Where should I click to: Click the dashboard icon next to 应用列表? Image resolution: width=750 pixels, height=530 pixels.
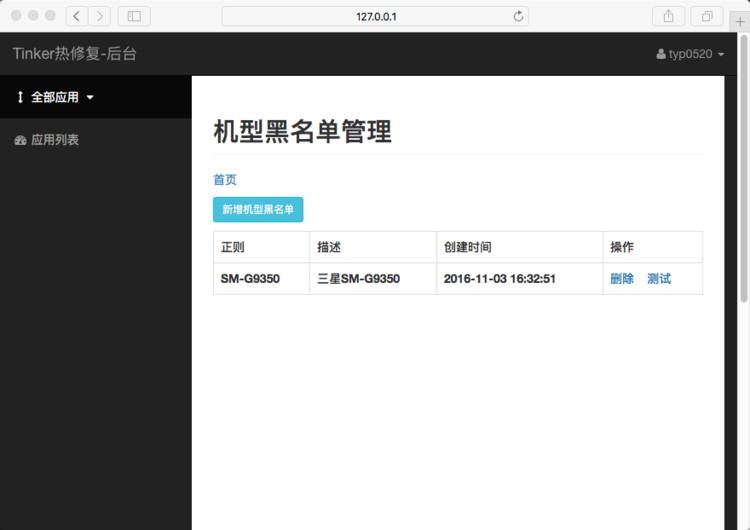tap(20, 140)
